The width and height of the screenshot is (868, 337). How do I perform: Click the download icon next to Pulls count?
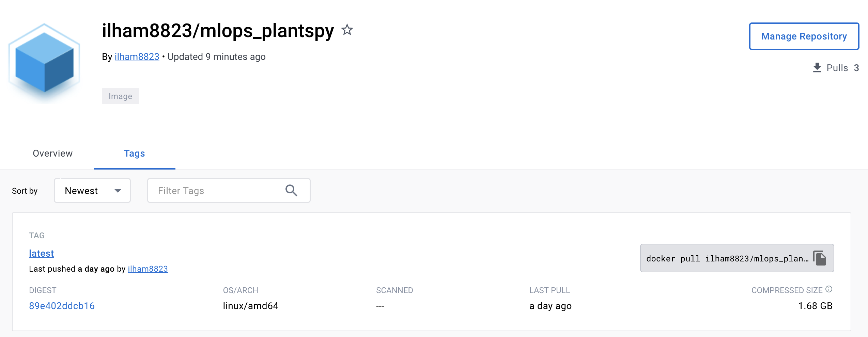(817, 67)
